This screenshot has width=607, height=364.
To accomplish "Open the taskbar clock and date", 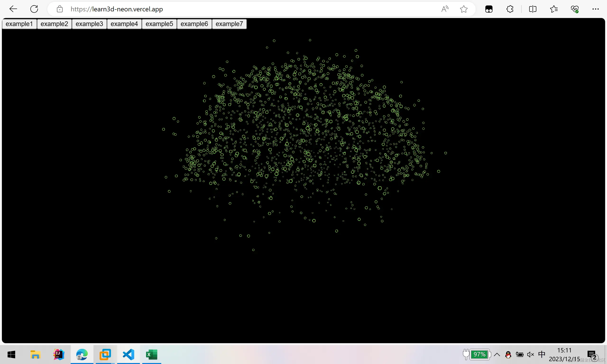I will point(564,355).
